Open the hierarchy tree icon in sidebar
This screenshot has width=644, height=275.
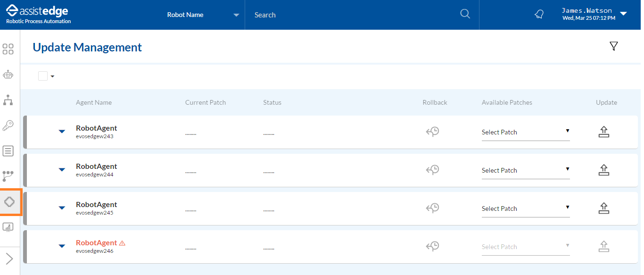pos(8,100)
